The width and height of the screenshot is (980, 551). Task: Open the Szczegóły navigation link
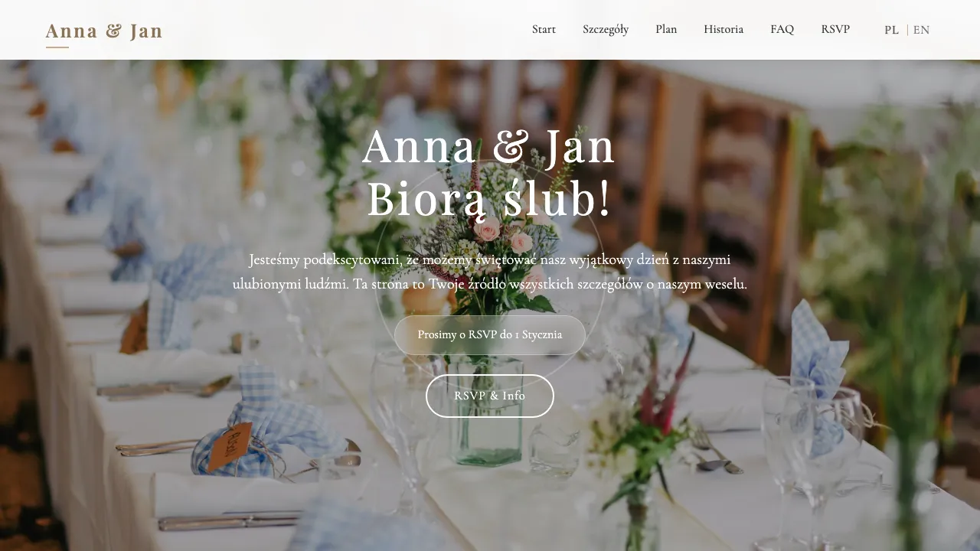click(x=606, y=29)
